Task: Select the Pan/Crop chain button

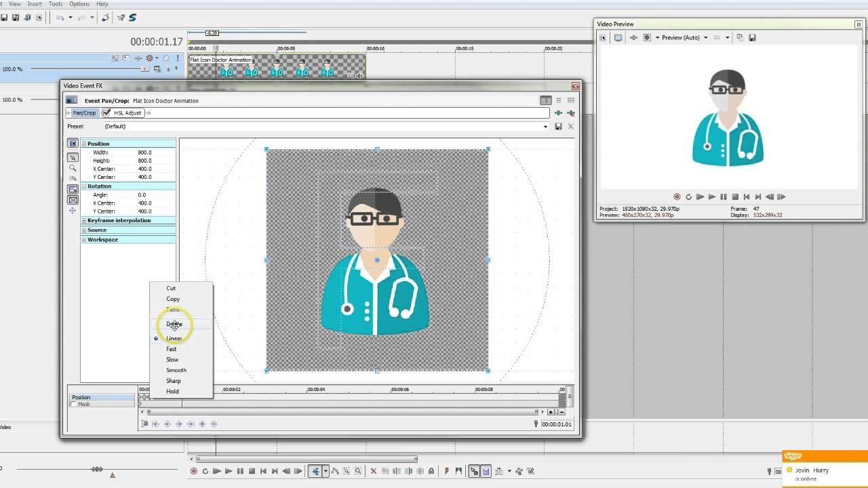Action: pyautogui.click(x=84, y=113)
